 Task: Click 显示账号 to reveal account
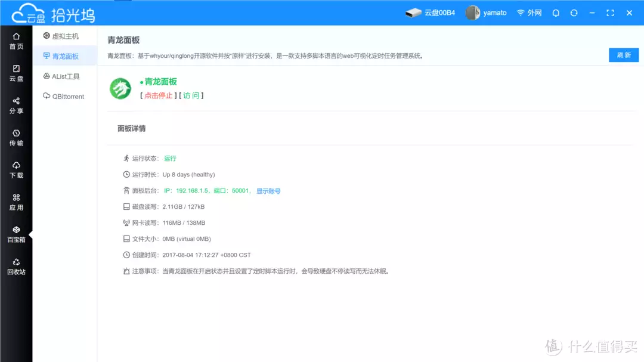pos(268,191)
